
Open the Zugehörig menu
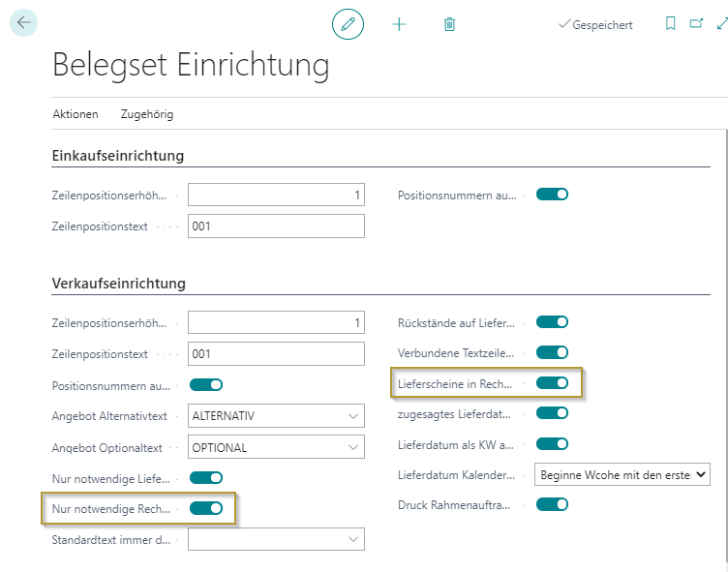click(x=147, y=114)
